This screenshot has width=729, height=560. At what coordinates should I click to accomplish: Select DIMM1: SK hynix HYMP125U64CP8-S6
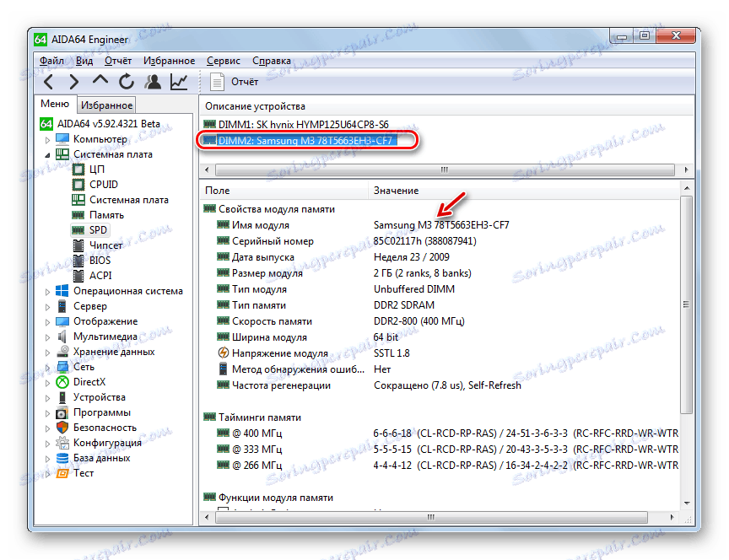(303, 124)
